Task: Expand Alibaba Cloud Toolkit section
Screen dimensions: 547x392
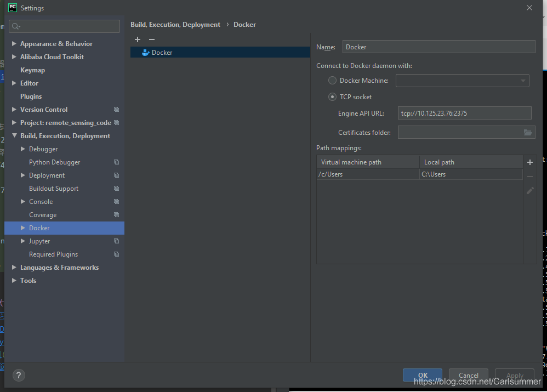Action: click(x=14, y=56)
